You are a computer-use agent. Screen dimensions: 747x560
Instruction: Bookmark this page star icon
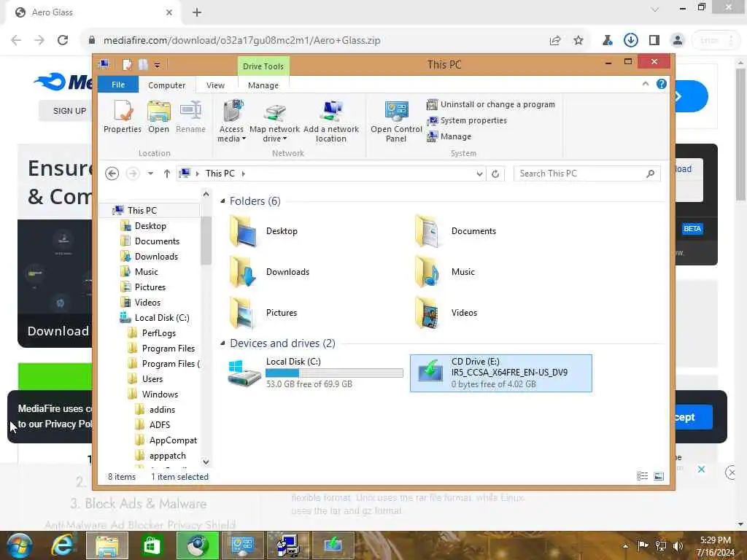[578, 41]
